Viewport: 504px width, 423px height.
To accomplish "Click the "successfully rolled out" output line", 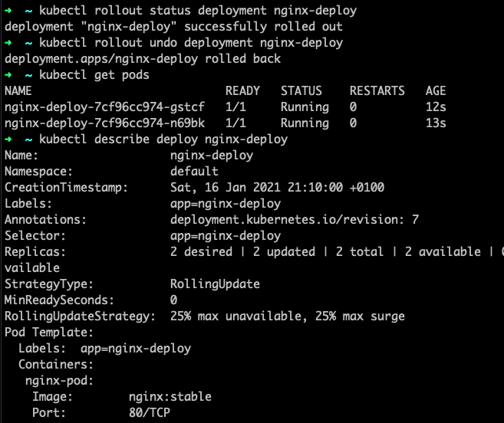I will (173, 27).
